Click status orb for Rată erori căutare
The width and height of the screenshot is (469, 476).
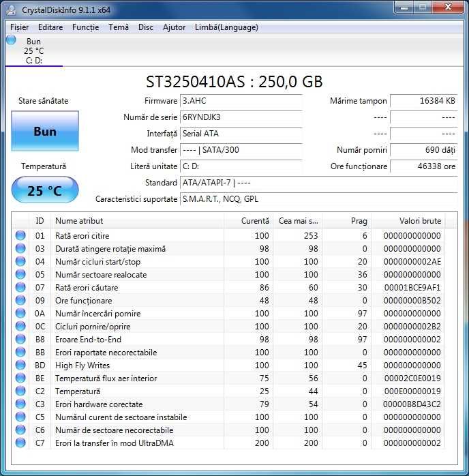point(20,287)
